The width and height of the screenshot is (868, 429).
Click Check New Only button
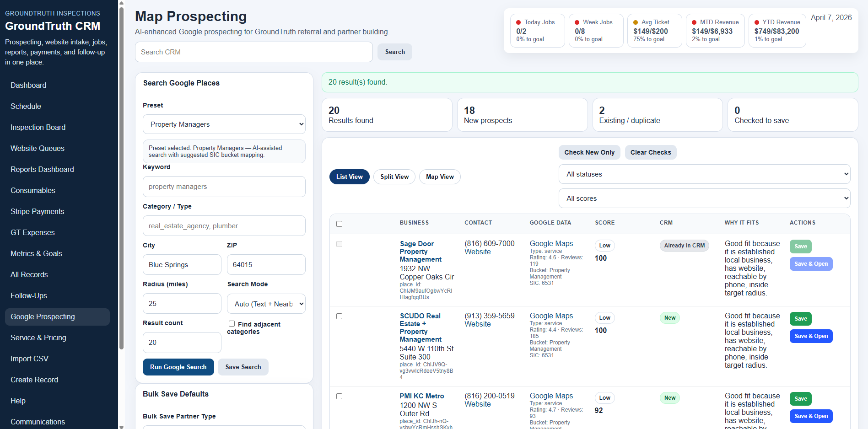coord(589,152)
